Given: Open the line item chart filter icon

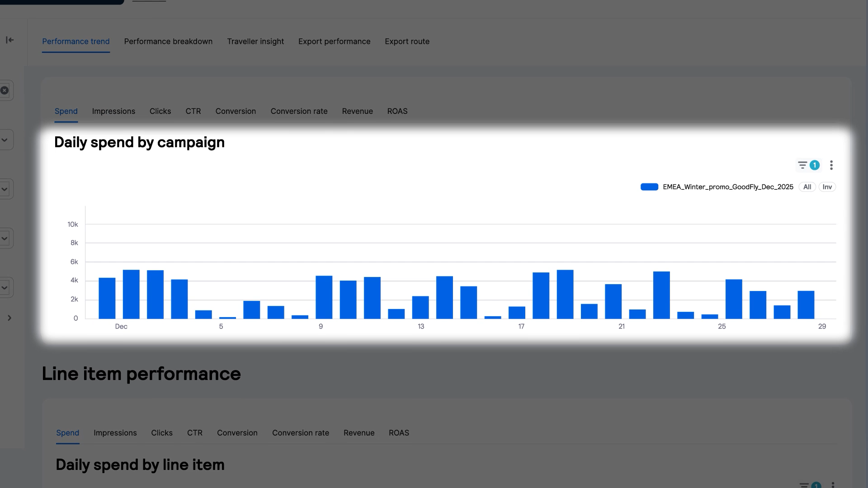Looking at the screenshot, I should point(804,485).
